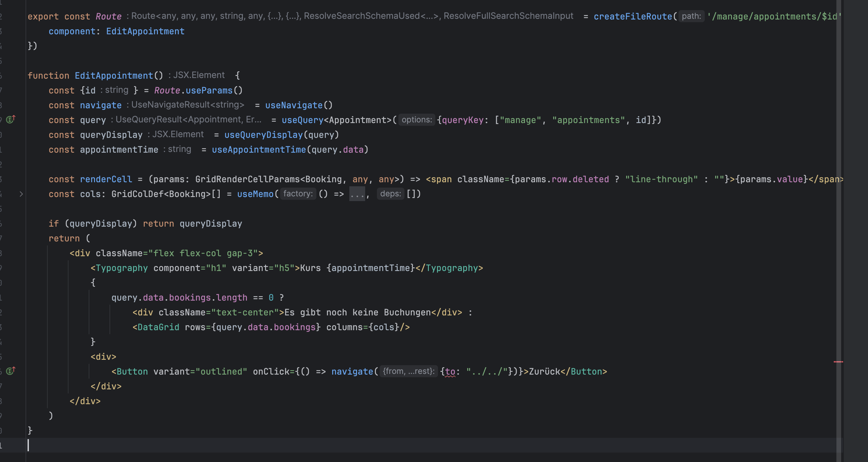Click the ': UseNavigateResult<string>' type hint

tap(185, 105)
